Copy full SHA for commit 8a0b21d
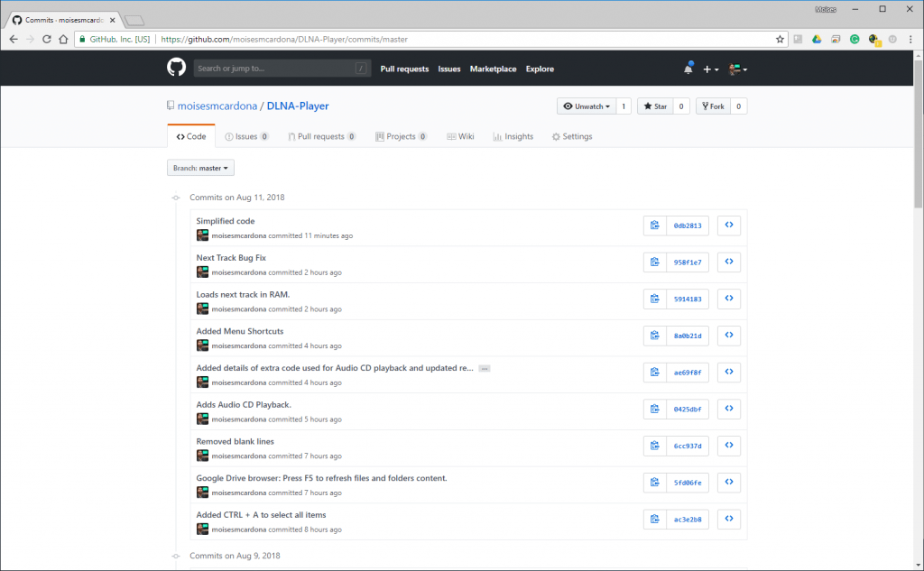This screenshot has width=924, height=571. (654, 336)
